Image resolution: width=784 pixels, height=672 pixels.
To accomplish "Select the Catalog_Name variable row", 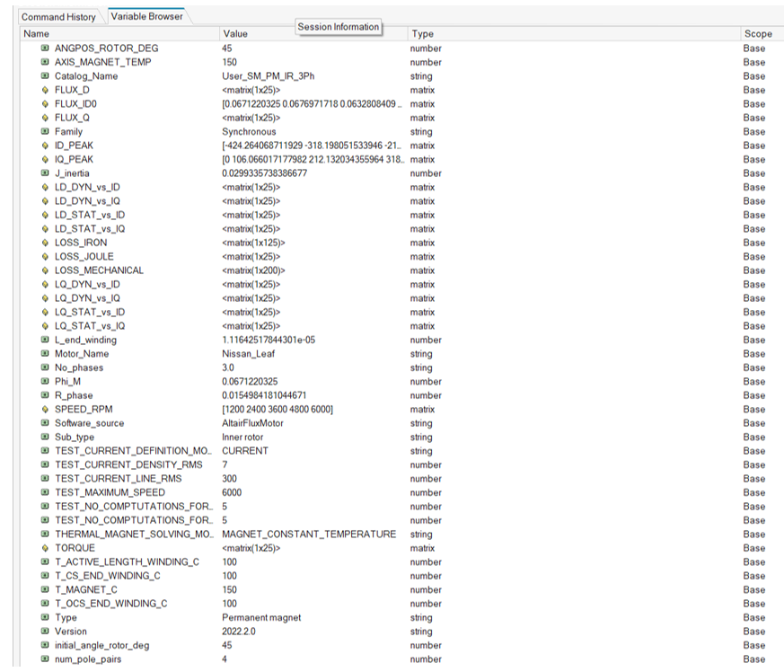I will [86, 76].
